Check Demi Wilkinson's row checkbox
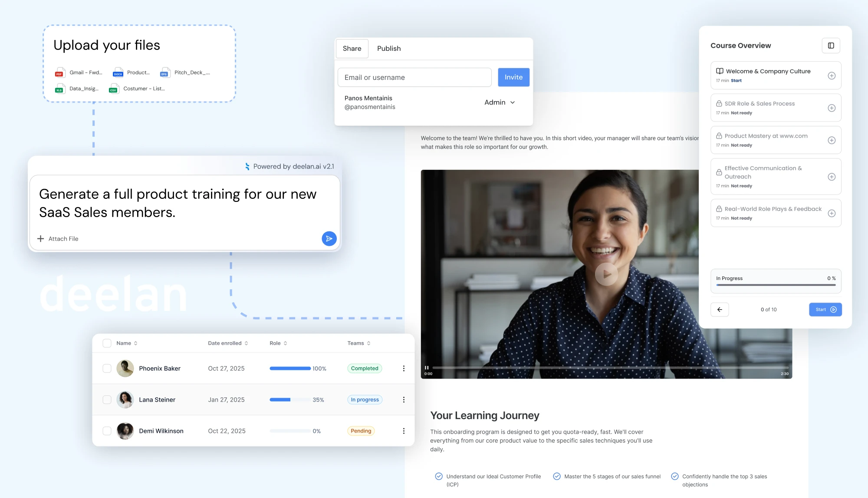The width and height of the screenshot is (868, 498). [x=107, y=431]
